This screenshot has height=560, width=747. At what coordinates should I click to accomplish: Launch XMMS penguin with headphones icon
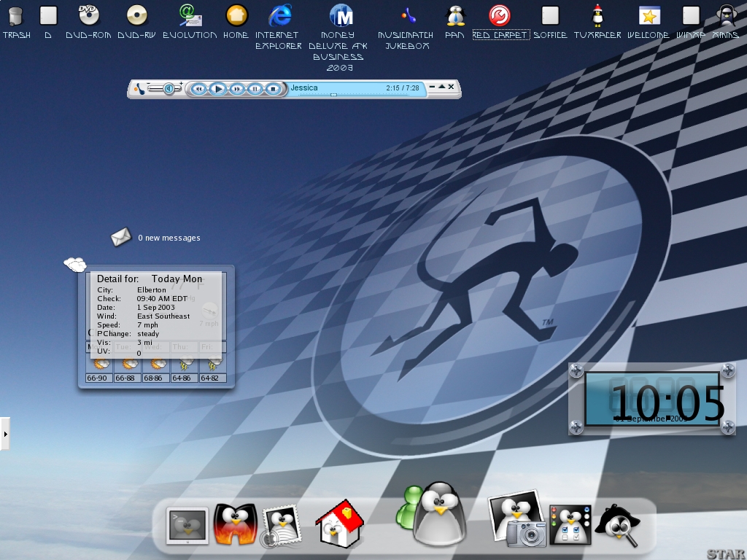pos(728,15)
